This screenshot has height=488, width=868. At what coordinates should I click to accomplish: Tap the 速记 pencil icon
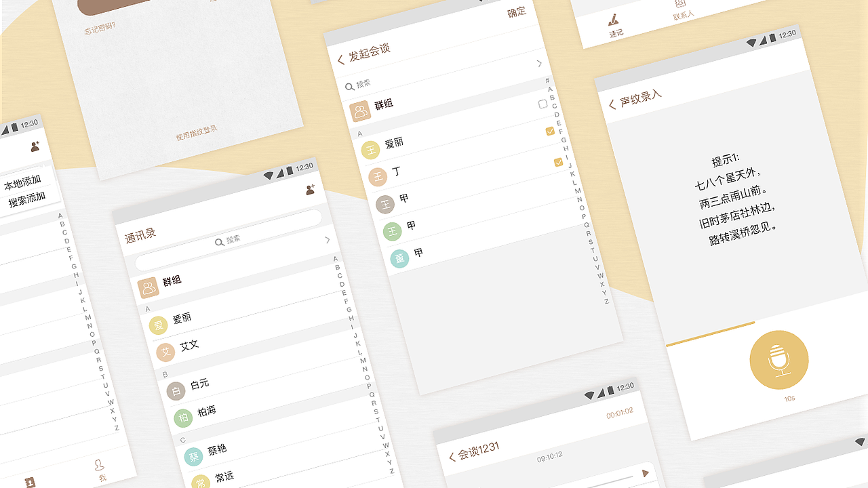[614, 19]
